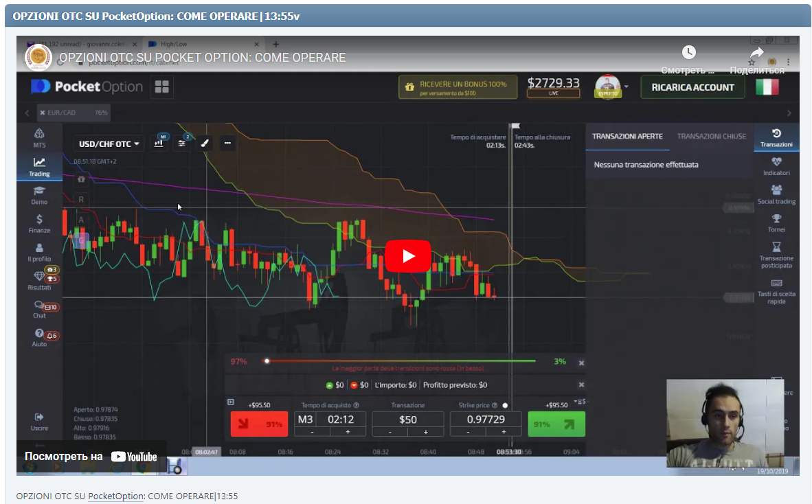Select the drawing brush tool

pos(204,144)
